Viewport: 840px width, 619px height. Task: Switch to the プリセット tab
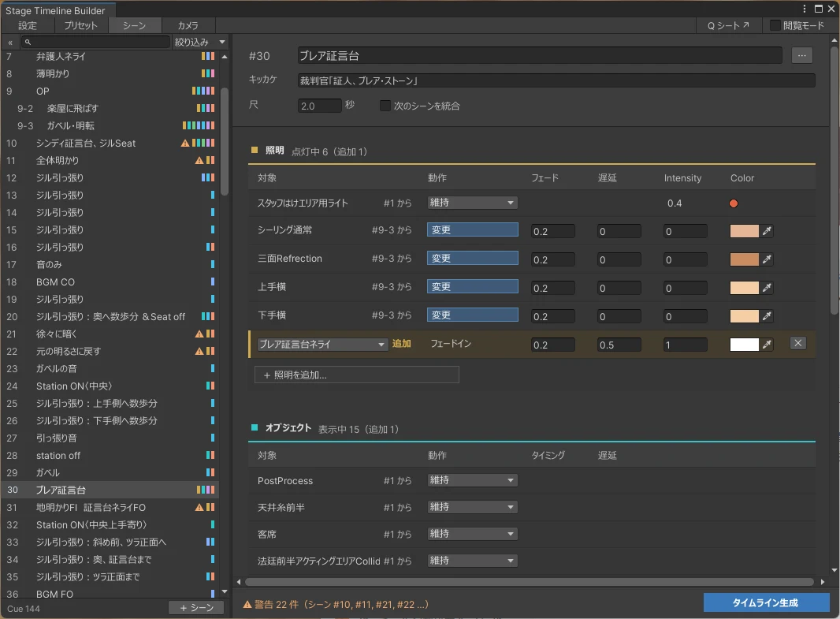[x=81, y=25]
